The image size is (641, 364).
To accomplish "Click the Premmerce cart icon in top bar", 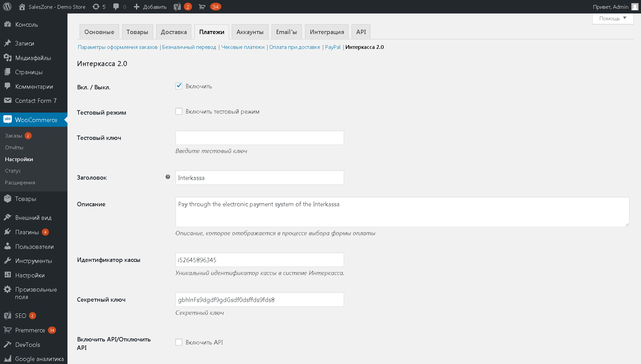I will point(202,7).
